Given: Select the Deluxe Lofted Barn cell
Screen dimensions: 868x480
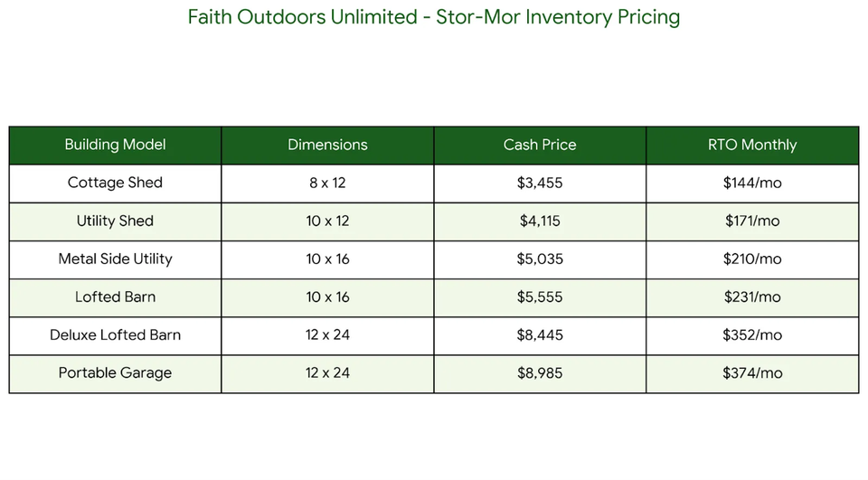Looking at the screenshot, I should coord(115,334).
